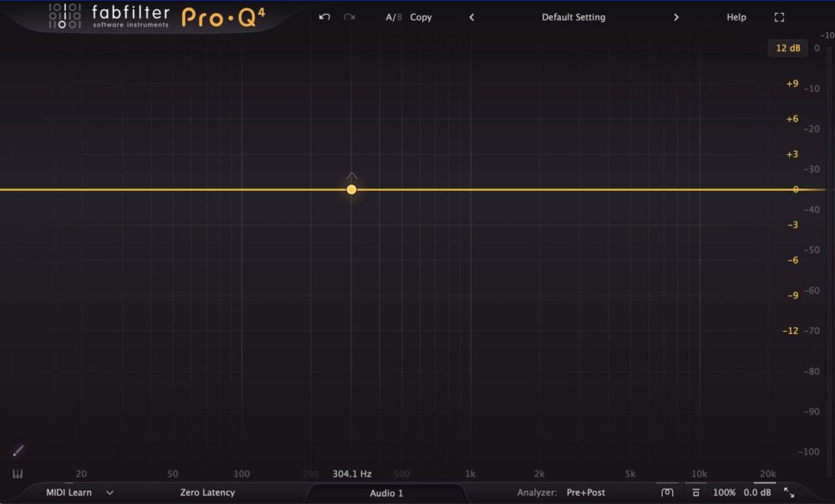Open the Analyzer Pre+Post settings
This screenshot has width=835, height=504.
coord(585,493)
